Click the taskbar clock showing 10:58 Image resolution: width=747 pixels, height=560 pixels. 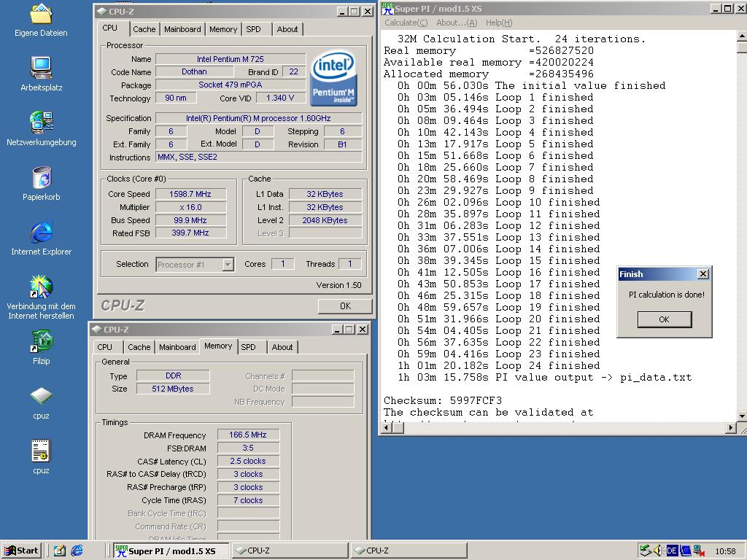[725, 551]
